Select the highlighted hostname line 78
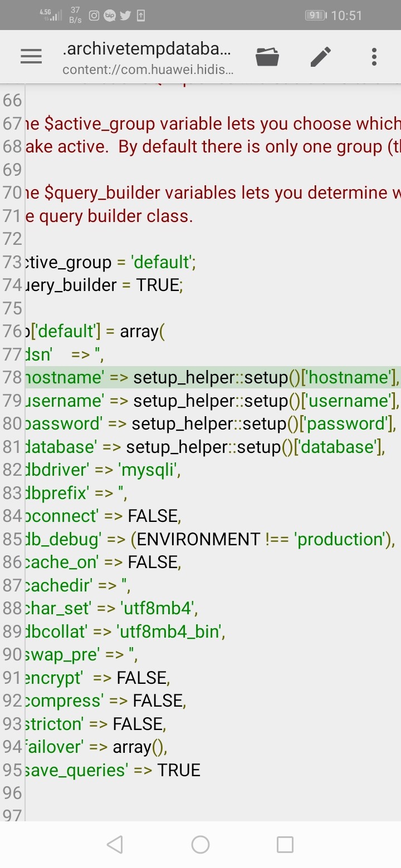This screenshot has height=868, width=401. (213, 377)
